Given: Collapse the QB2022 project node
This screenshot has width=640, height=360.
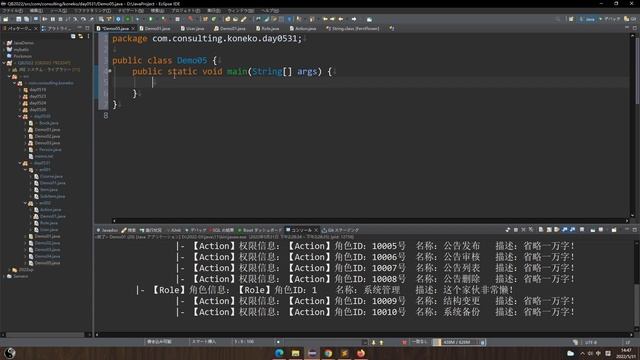Looking at the screenshot, I should (x=4, y=63).
